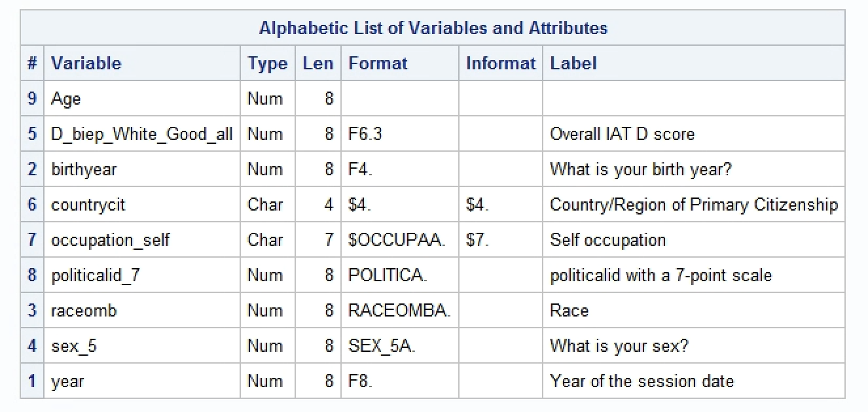The height and width of the screenshot is (412, 868).
Task: Select the 'Country/Region of Primary Citizenship' label
Action: [693, 205]
